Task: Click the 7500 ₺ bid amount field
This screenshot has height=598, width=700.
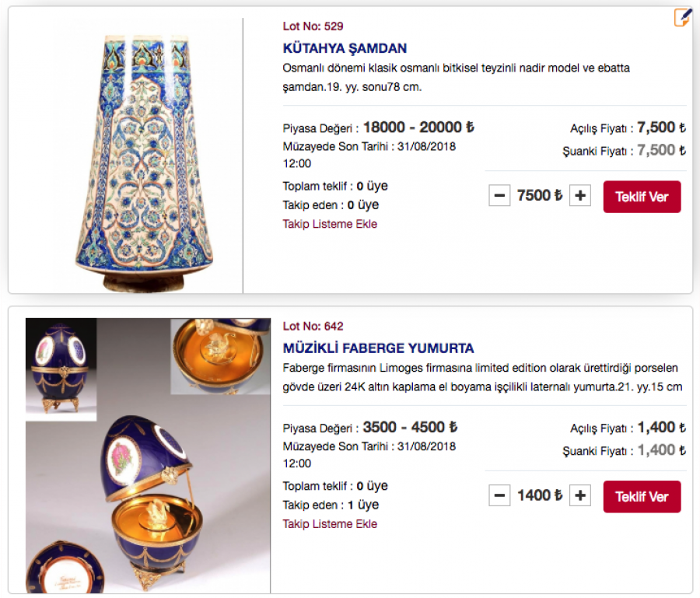Action: click(x=540, y=195)
